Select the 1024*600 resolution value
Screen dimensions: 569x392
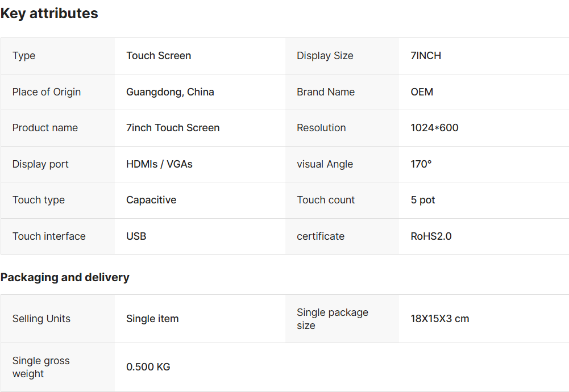(x=434, y=128)
